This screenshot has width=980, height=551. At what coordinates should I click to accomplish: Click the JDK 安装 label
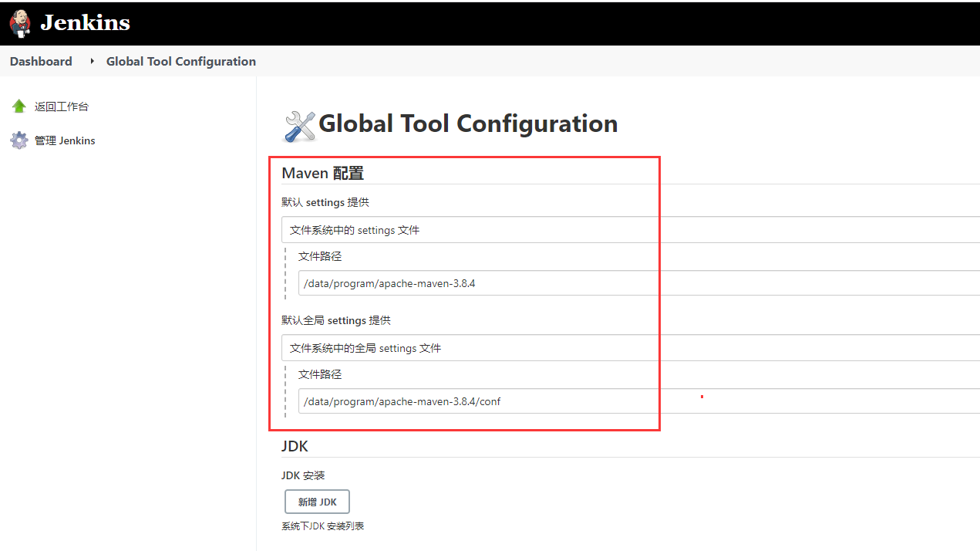pos(303,475)
